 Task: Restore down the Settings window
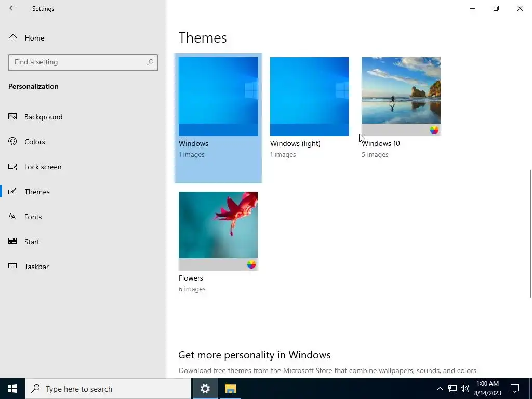(x=496, y=8)
